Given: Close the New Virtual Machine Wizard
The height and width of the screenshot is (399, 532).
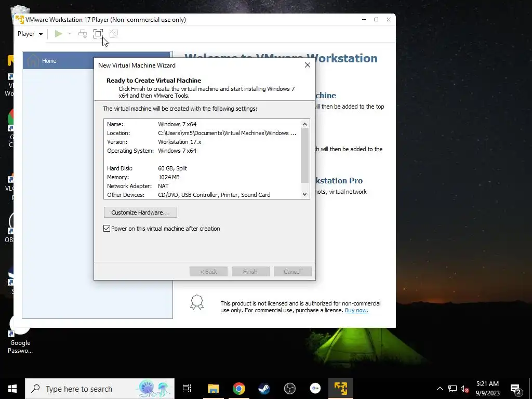Looking at the screenshot, I should 308,65.
